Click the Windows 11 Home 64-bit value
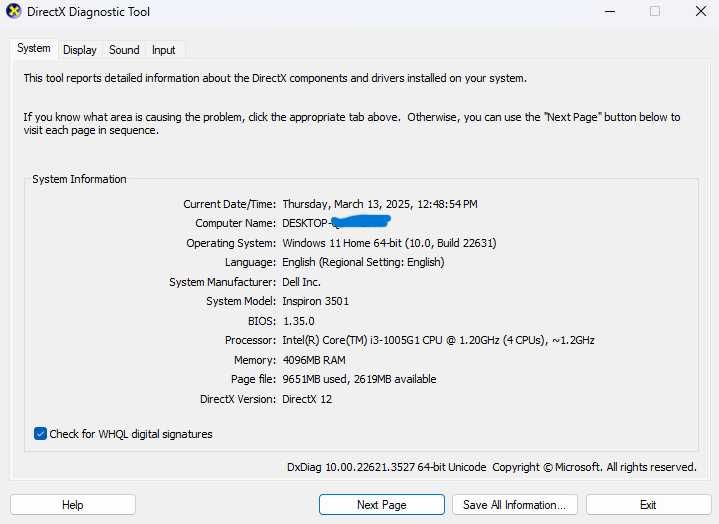This screenshot has width=719, height=524. tap(389, 243)
